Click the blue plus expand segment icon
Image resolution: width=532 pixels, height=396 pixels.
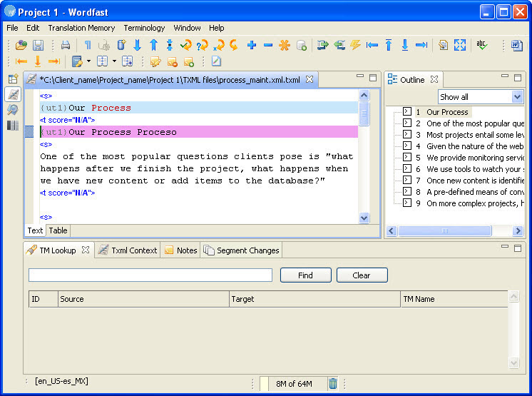[252, 45]
